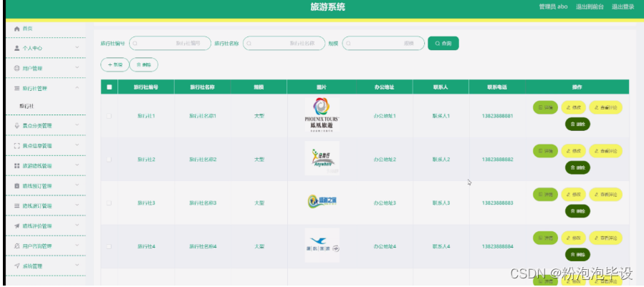The width and height of the screenshot is (644, 287).
Task: Check the checkbox for 旅行社3 row
Action: click(109, 203)
